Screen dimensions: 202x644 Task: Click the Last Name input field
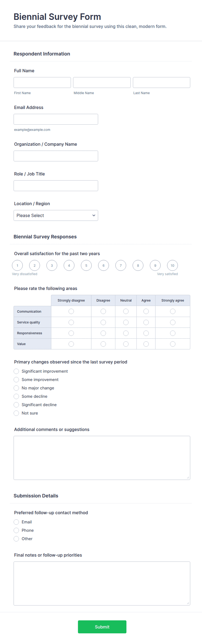point(161,83)
